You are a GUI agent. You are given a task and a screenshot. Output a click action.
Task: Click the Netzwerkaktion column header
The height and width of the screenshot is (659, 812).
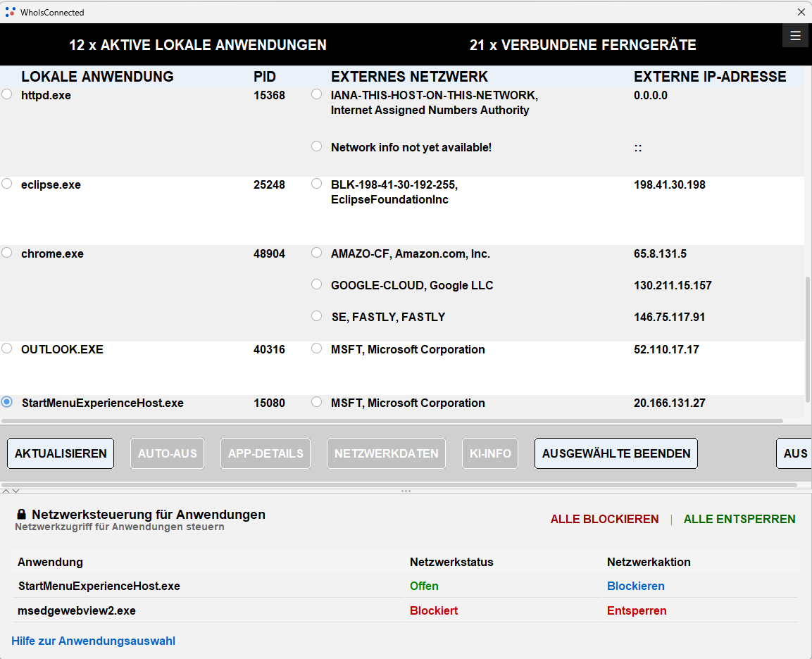(649, 563)
